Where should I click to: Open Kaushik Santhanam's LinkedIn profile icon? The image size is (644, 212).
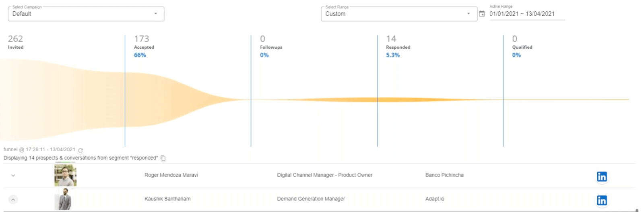click(x=602, y=200)
